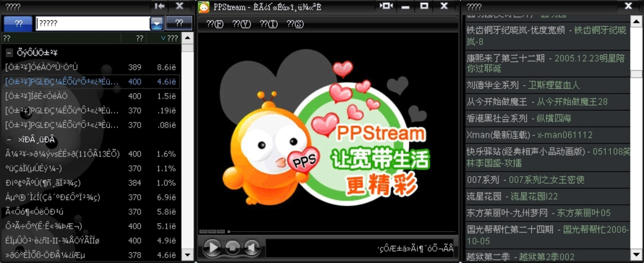Click inside the search input field
The image size is (644, 263).
(93, 23)
